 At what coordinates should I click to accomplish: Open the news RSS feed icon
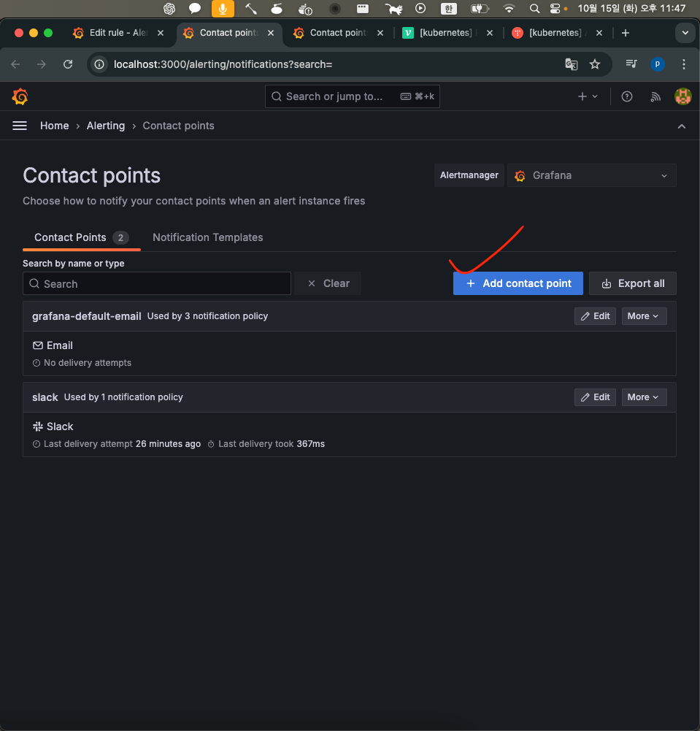(x=655, y=96)
